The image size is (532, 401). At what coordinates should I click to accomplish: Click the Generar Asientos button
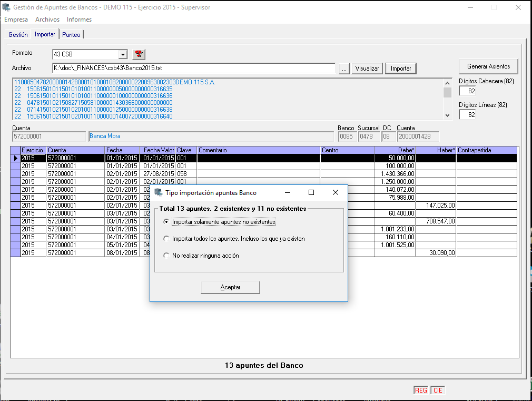pyautogui.click(x=488, y=66)
